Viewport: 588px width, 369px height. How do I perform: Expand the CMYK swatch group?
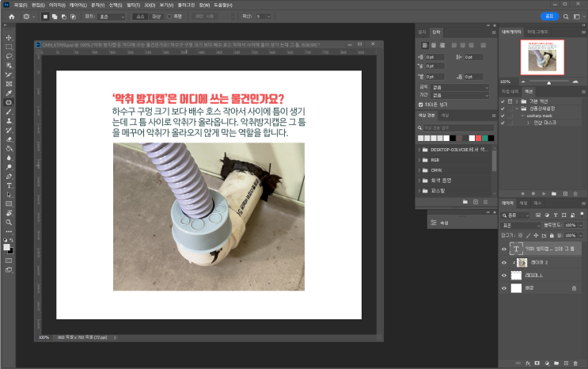tap(420, 169)
